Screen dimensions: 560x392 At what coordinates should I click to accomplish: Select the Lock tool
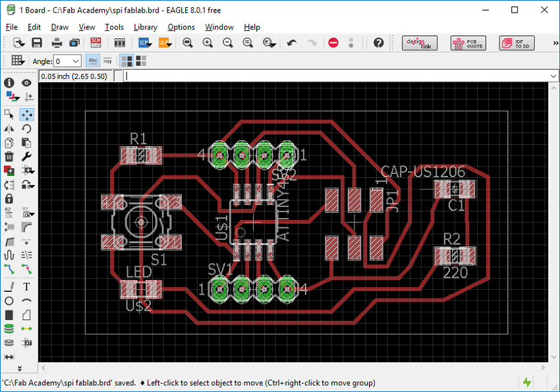coord(9,198)
